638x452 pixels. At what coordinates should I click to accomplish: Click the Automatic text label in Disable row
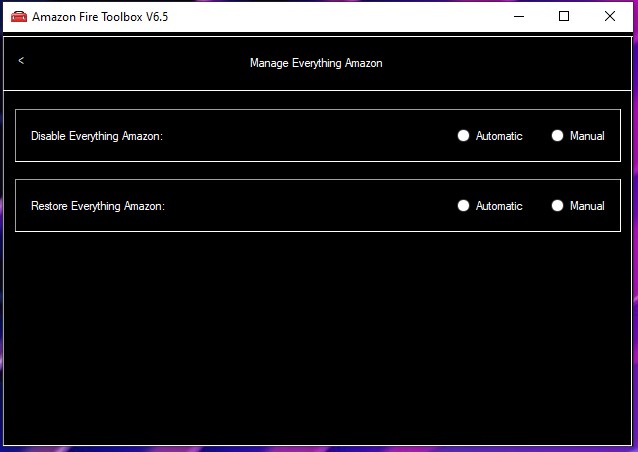coord(499,136)
